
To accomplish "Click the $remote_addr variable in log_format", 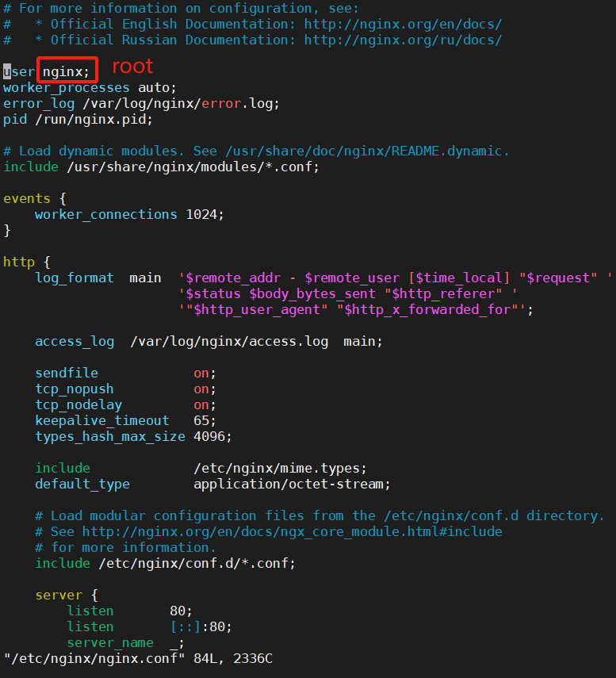I will (x=233, y=278).
